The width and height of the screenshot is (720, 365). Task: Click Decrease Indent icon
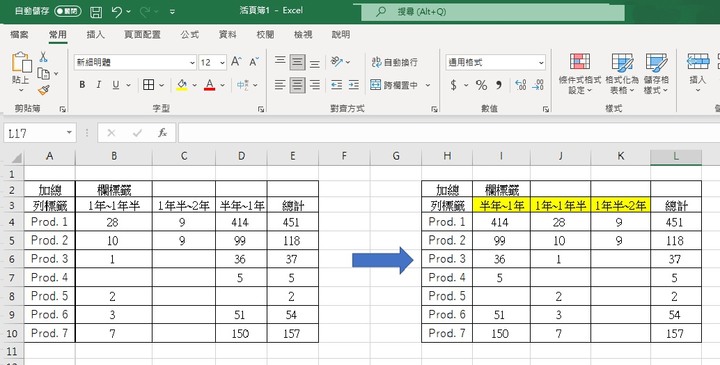[x=337, y=85]
